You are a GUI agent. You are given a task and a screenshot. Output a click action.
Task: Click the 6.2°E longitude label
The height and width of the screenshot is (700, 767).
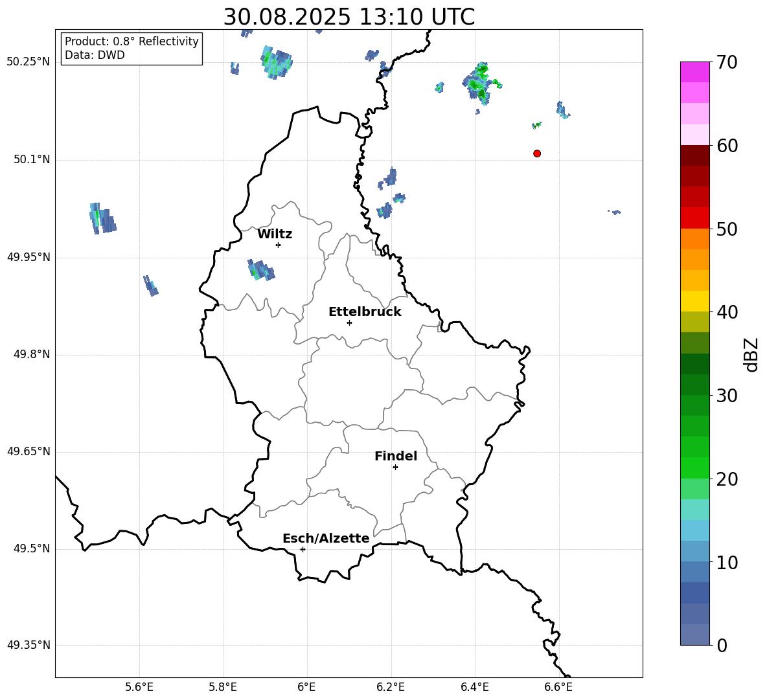tap(391, 687)
